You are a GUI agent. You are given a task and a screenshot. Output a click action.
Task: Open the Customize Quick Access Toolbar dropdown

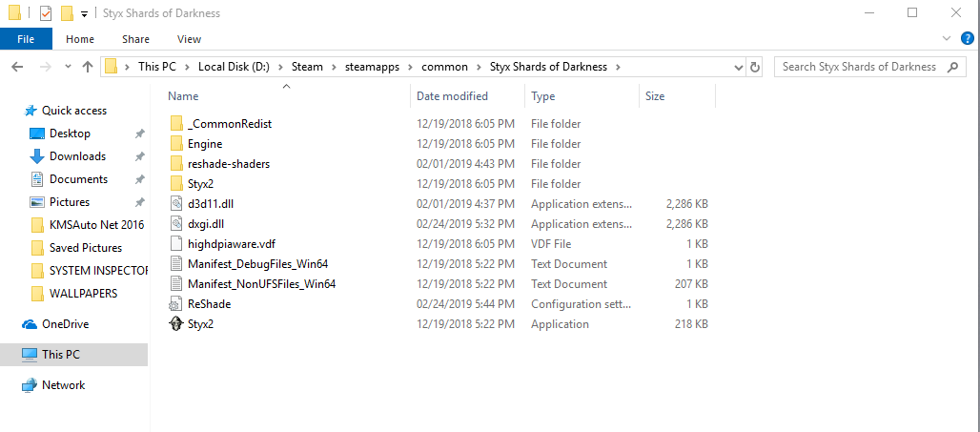(85, 13)
